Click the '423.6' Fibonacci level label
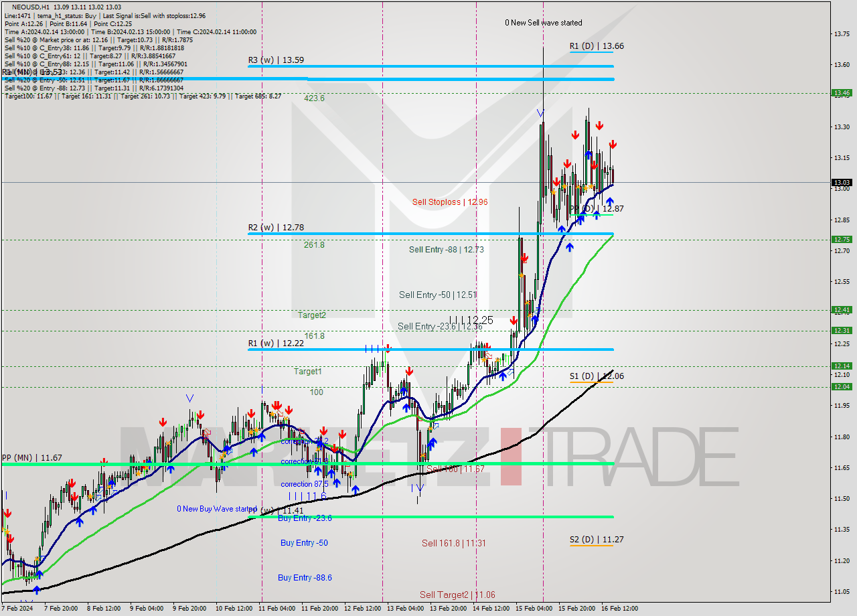Viewport: 857px width, 616px height. click(314, 98)
